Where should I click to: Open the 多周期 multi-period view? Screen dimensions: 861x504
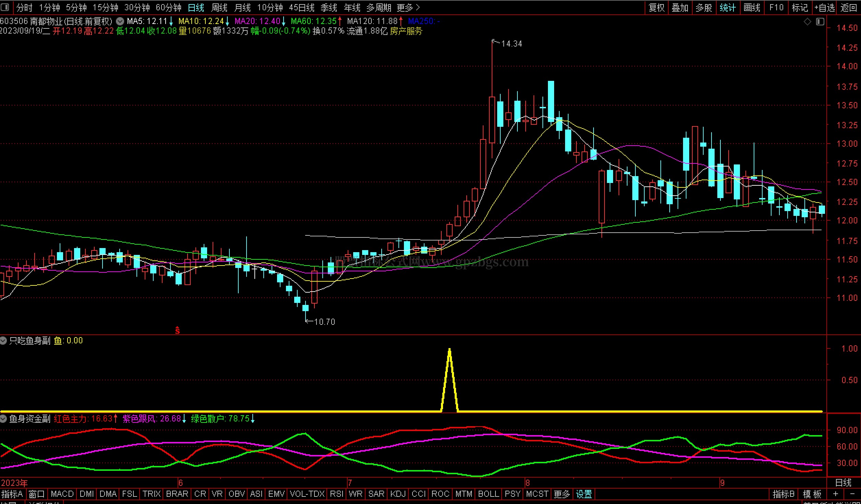(379, 8)
